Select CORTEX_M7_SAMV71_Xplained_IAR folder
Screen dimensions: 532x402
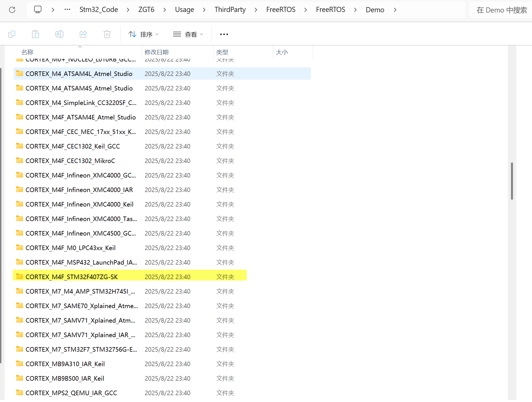tap(162, 335)
